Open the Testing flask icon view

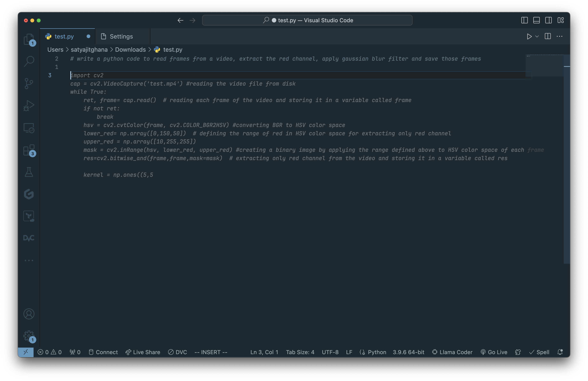coord(29,172)
